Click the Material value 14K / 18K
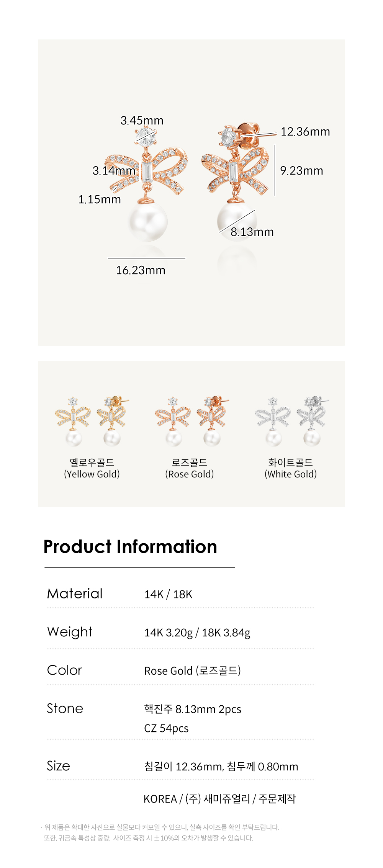The image size is (383, 868). click(x=168, y=594)
